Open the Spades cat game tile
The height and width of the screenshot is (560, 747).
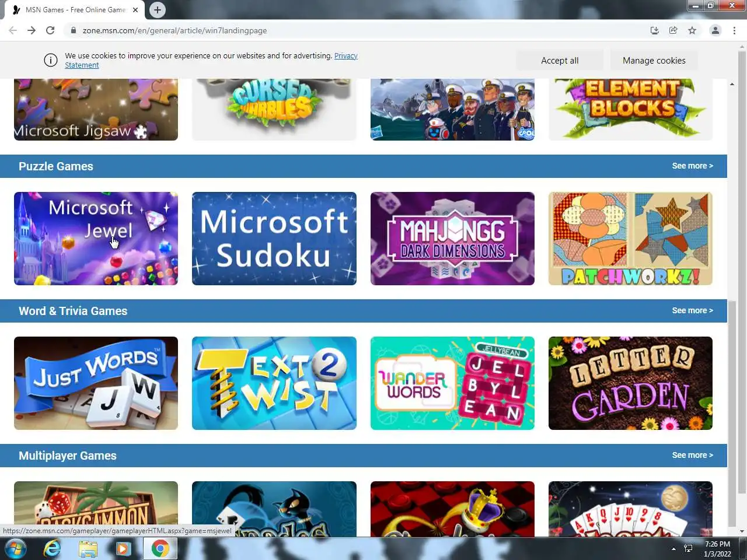click(x=274, y=509)
